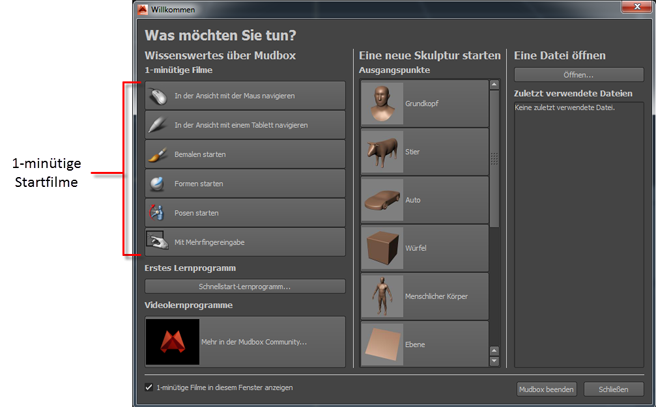
Task: Close the Willkommen window with the X
Action: (x=637, y=6)
